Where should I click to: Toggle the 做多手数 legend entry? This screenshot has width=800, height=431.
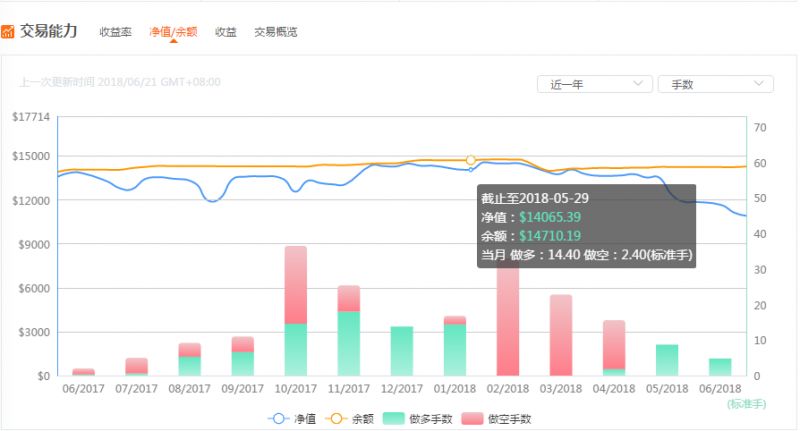tap(417, 419)
